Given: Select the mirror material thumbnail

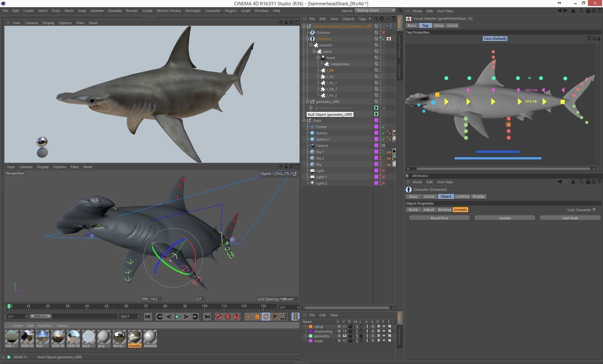Looking at the screenshot, I should pos(119,339).
